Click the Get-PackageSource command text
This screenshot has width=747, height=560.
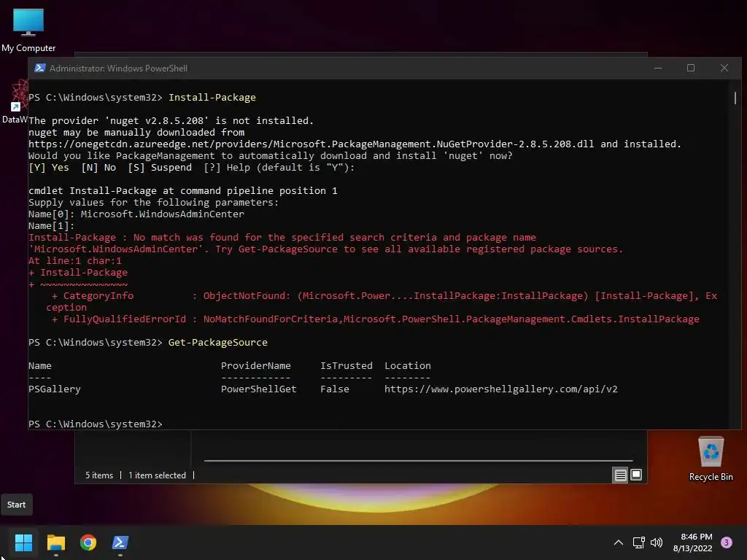[x=217, y=343]
